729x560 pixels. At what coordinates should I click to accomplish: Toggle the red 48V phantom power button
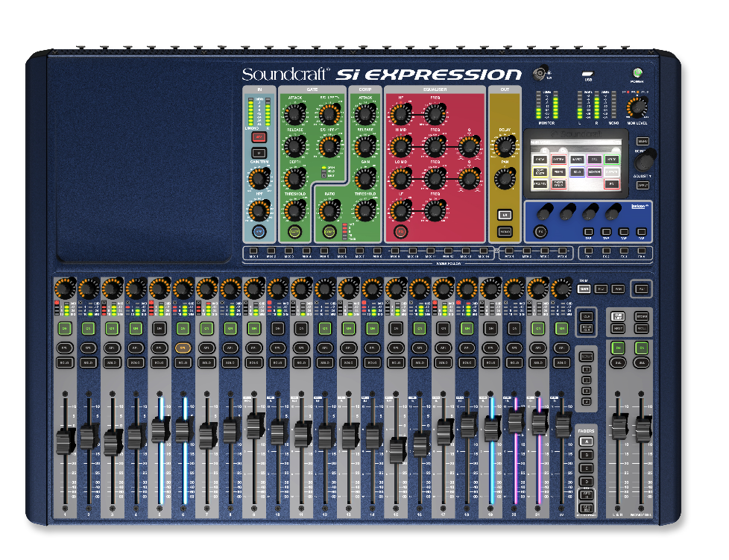259,137
